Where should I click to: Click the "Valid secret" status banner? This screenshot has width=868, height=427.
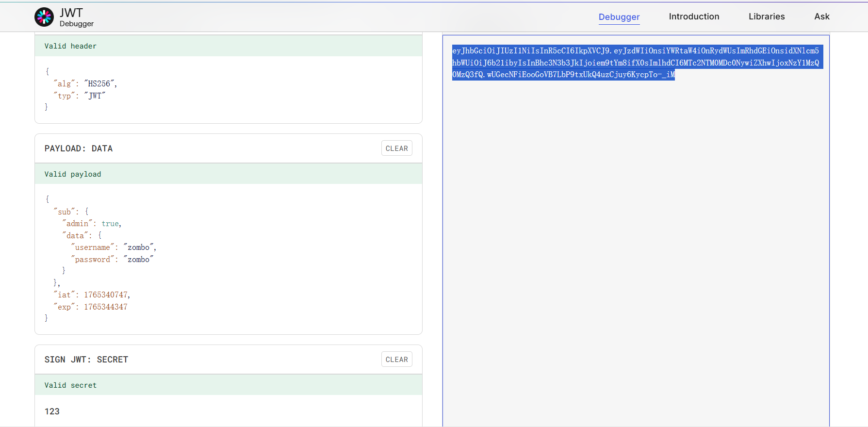[228, 385]
